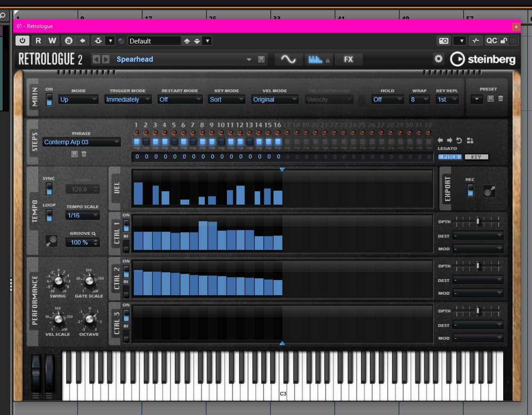Duplicate phrase icon in Steps
Screen dimensions: 532x415
click(x=470, y=141)
